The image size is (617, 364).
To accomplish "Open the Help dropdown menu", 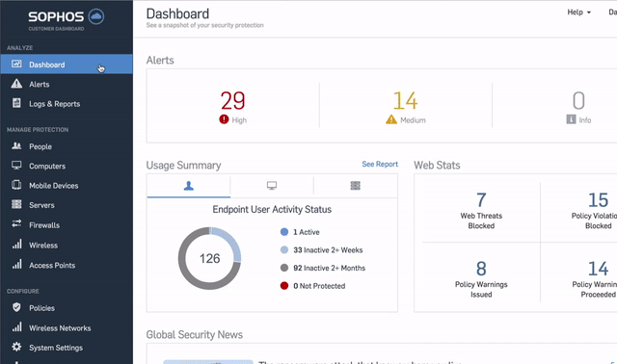I will 578,13.
